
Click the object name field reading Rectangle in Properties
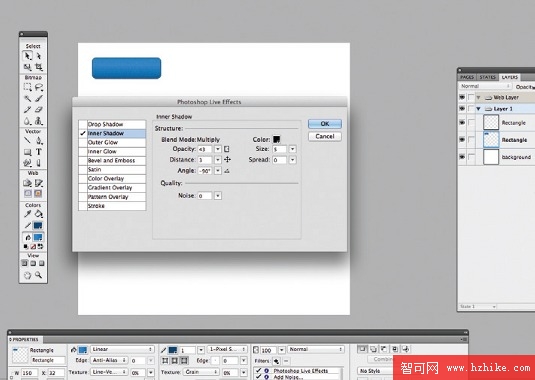tap(47, 360)
